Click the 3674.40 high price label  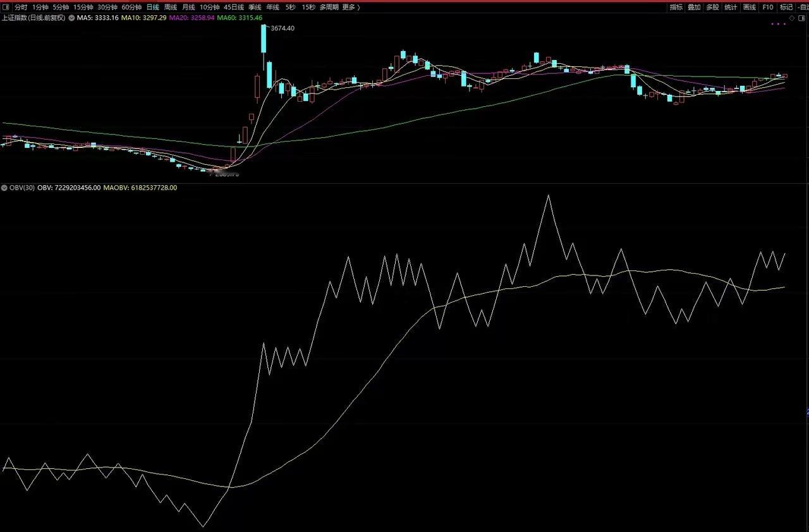pos(283,28)
